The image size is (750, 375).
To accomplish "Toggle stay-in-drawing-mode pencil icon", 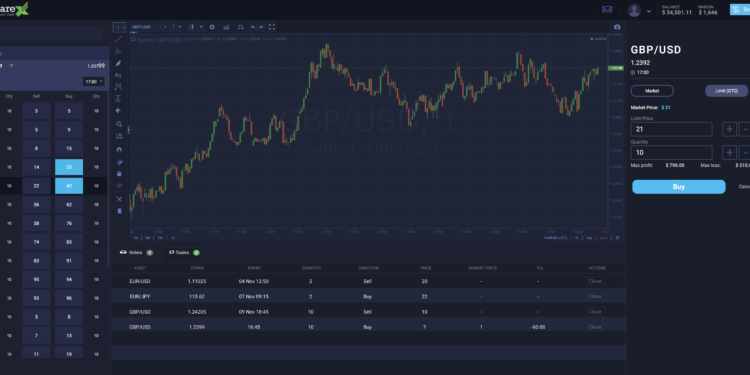I will 119,162.
